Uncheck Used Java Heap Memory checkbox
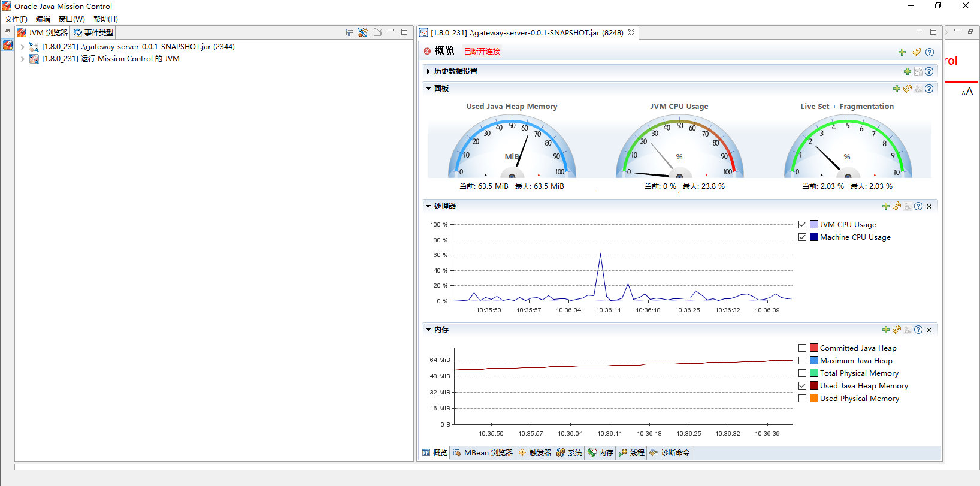 802,385
